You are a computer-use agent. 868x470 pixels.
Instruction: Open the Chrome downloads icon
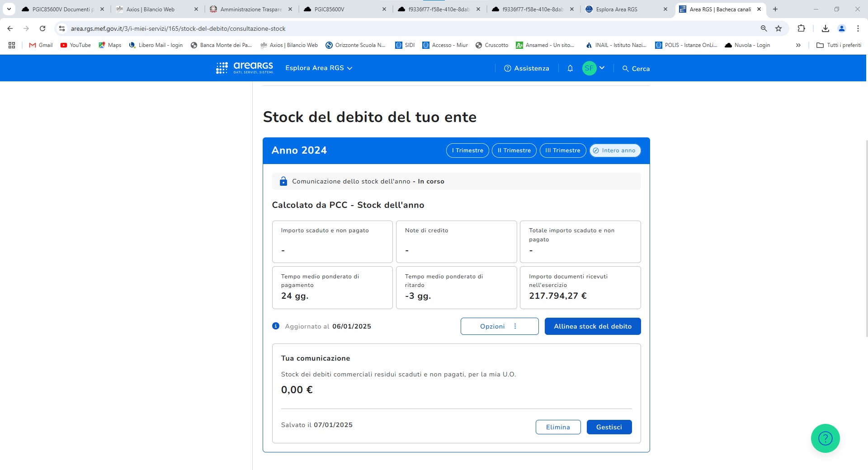(825, 28)
